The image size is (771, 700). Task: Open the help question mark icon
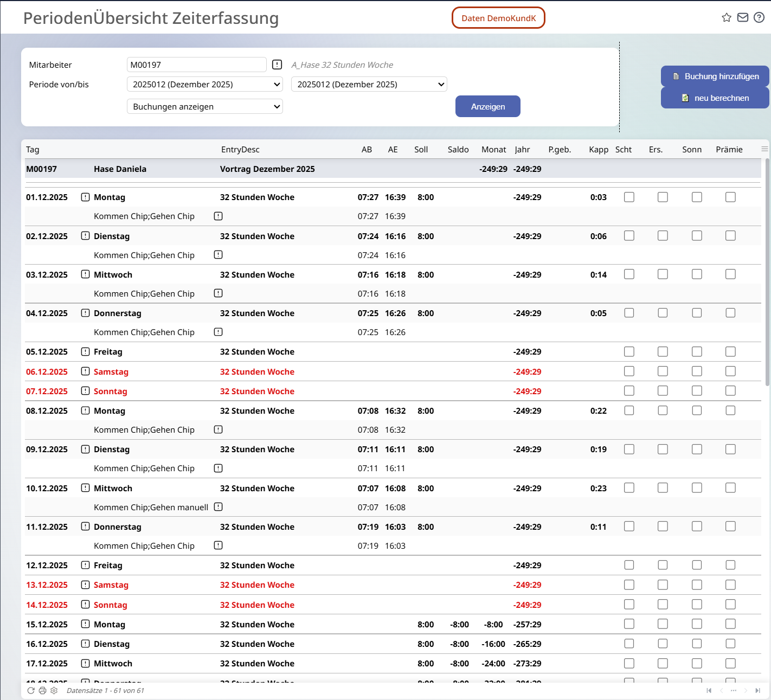point(759,18)
